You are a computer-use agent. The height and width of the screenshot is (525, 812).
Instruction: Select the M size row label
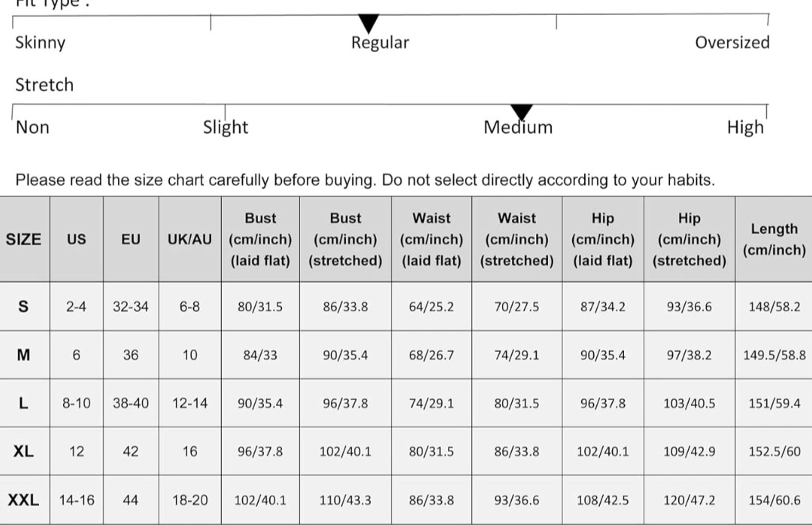pyautogui.click(x=24, y=355)
